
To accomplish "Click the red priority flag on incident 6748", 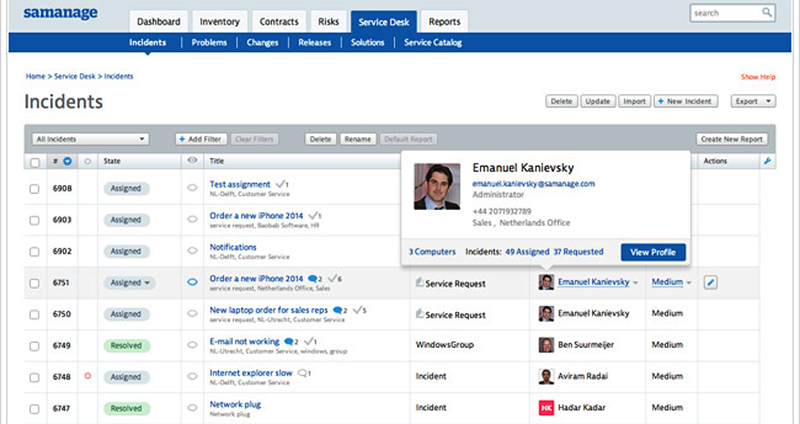I will 89,377.
